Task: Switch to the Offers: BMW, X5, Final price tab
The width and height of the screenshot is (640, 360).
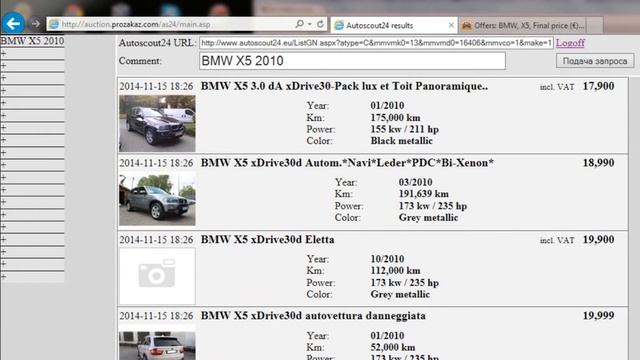Action: 522,25
